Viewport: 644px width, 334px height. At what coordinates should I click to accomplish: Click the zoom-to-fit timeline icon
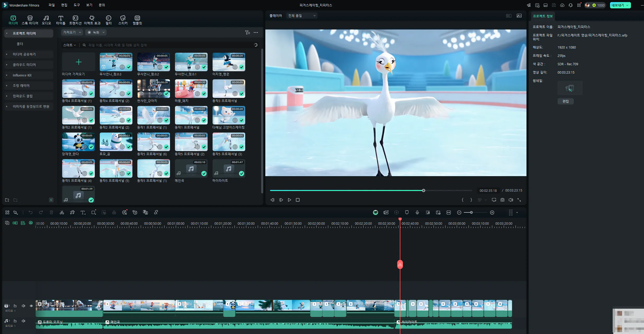click(x=448, y=213)
